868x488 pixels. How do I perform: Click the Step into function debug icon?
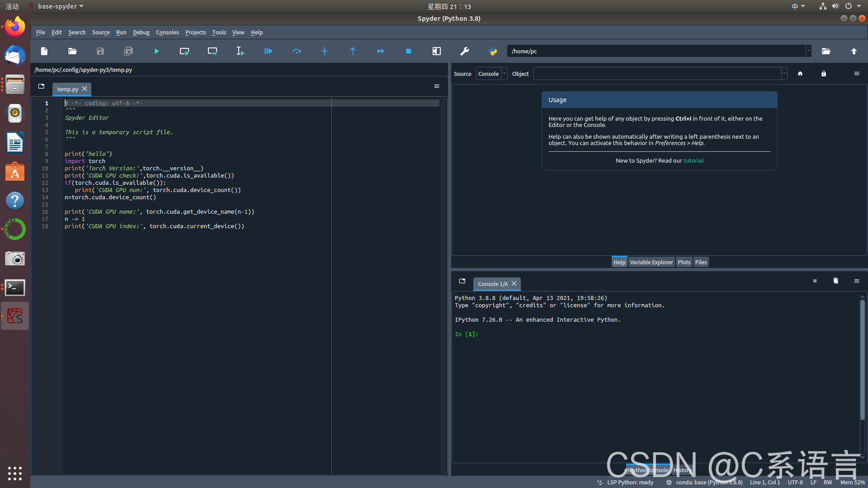(324, 51)
